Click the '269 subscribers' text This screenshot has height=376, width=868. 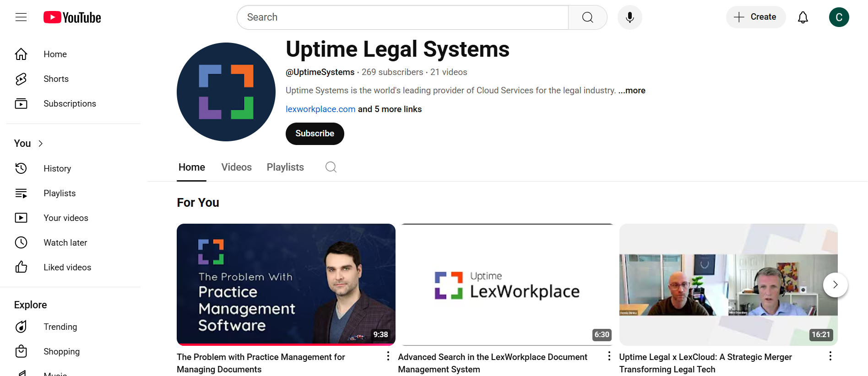392,72
